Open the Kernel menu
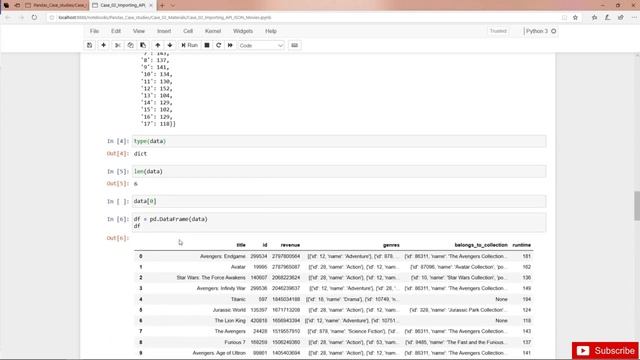The image size is (640, 360). click(213, 31)
